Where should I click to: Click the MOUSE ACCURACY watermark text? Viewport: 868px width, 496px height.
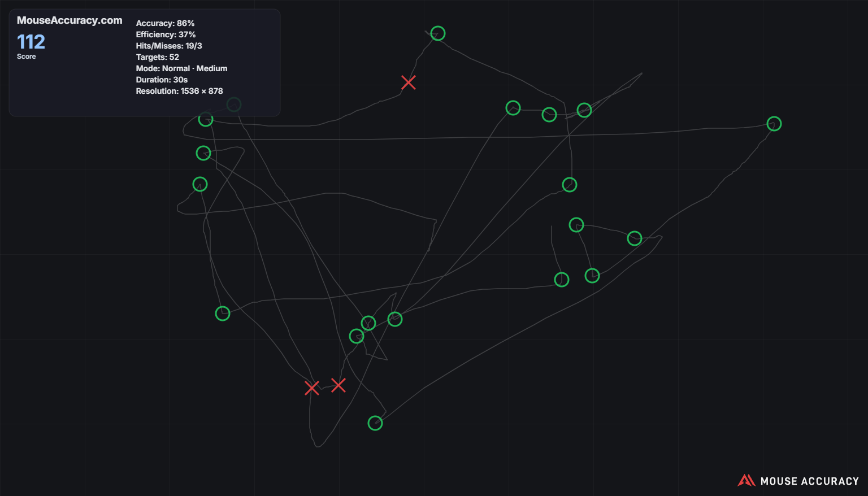click(x=809, y=481)
